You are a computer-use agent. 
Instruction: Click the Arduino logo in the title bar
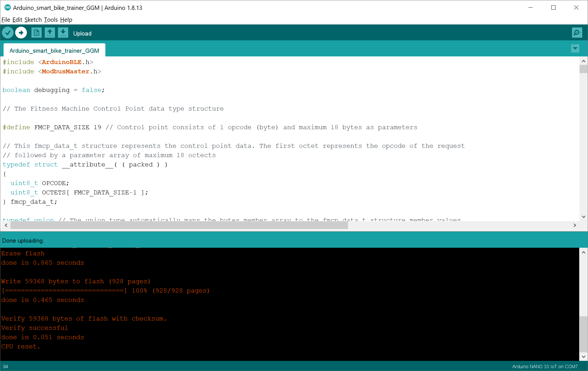(x=7, y=8)
